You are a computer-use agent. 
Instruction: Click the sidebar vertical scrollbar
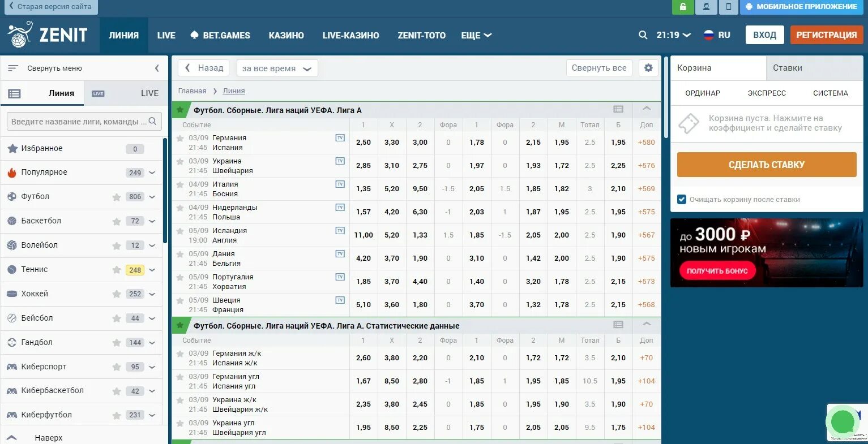(x=165, y=190)
